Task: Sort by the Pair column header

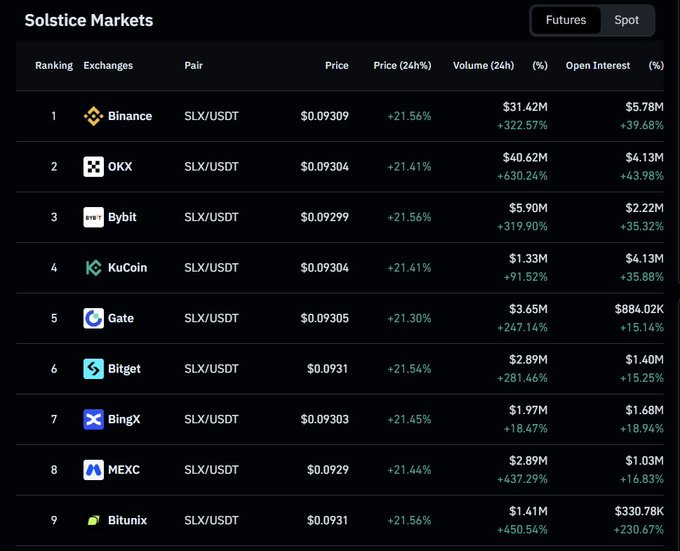Action: (193, 65)
